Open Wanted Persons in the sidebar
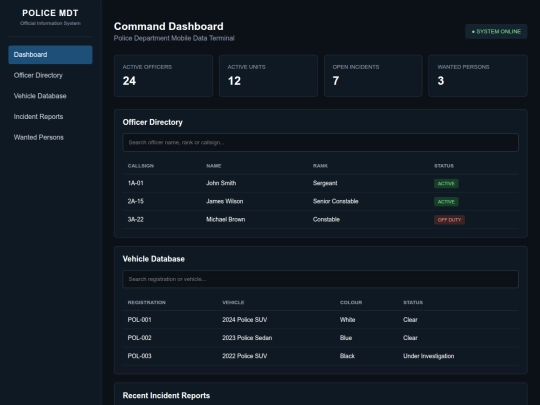Image resolution: width=540 pixels, height=405 pixels. click(x=50, y=137)
